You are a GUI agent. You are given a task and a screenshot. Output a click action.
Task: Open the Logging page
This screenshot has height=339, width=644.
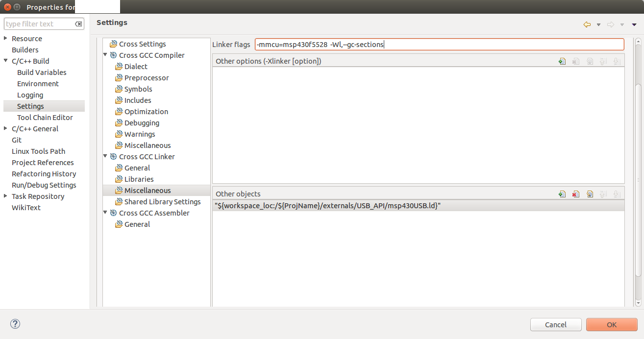pos(30,95)
